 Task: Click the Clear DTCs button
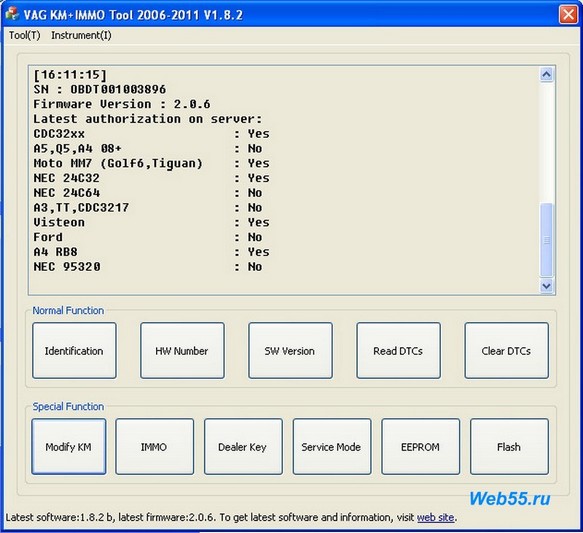tap(506, 351)
